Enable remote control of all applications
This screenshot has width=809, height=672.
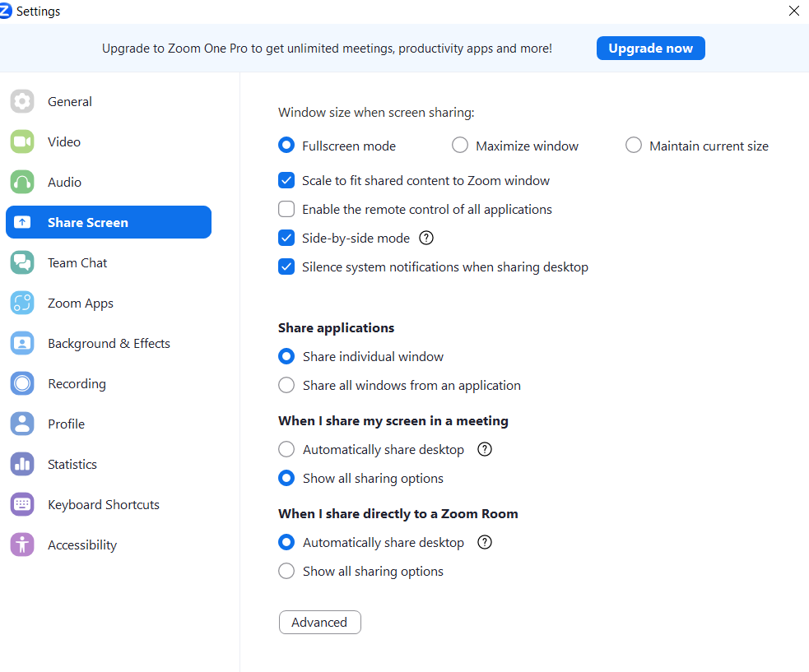click(x=286, y=210)
